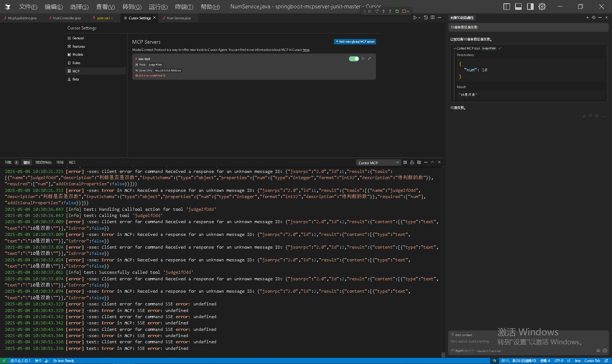This screenshot has width=612, height=364.
Task: Toggle the primary sidebar layout icon
Action: click(506, 7)
